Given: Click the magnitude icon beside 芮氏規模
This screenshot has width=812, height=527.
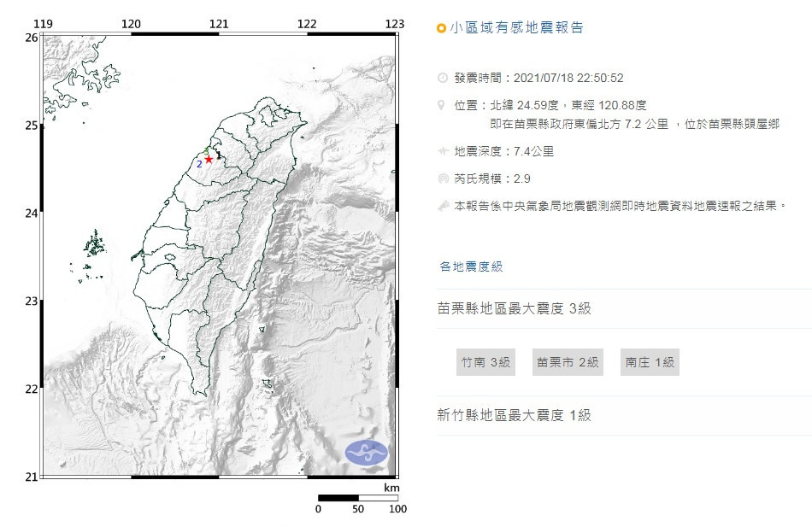Looking at the screenshot, I should pos(442,176).
